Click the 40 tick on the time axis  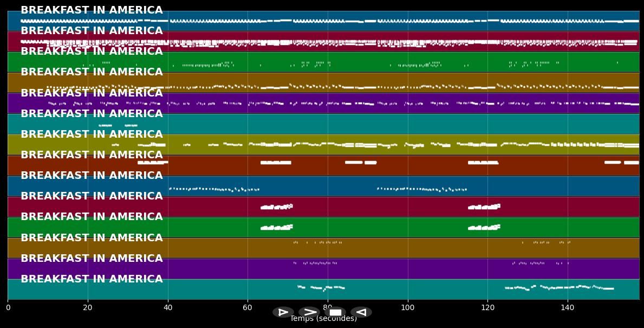click(167, 307)
